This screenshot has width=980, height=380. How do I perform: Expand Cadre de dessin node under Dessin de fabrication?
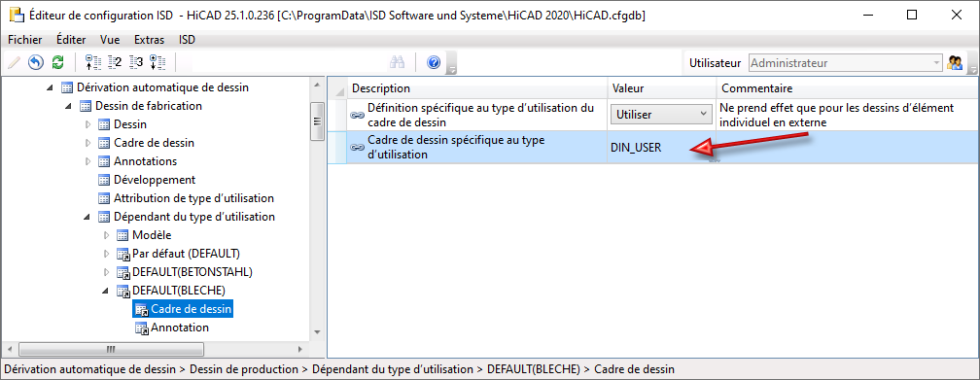click(87, 143)
